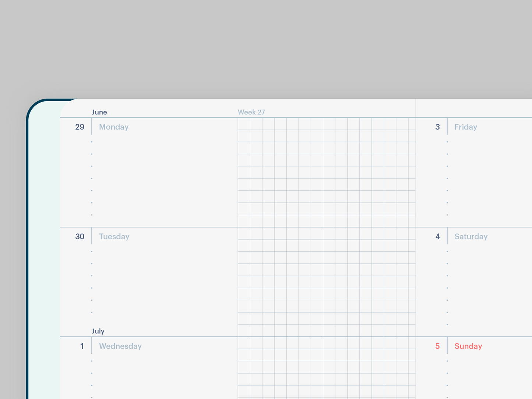This screenshot has height=399, width=532.
Task: Click the grid area in Tuesday's row
Action: pos(327,282)
